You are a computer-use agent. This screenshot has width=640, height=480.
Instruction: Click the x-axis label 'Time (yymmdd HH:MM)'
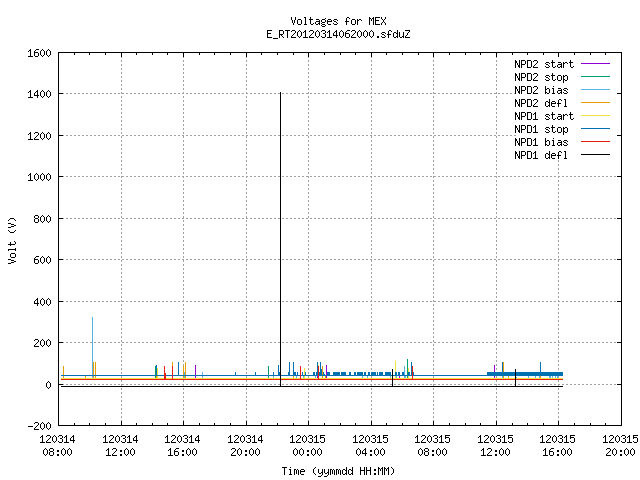[x=338, y=471]
